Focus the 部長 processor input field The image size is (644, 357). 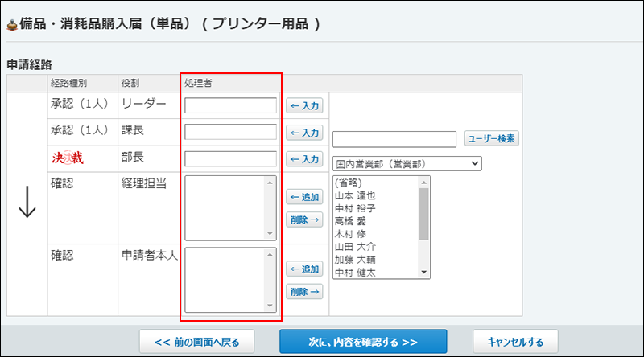click(x=230, y=159)
